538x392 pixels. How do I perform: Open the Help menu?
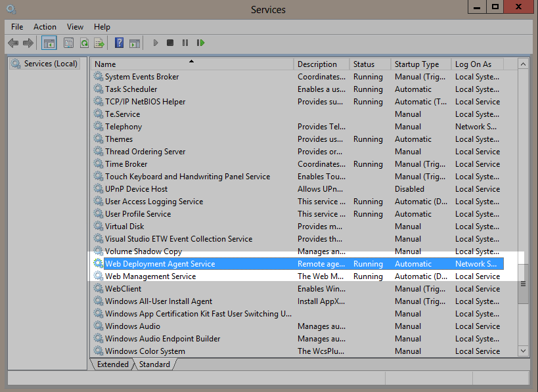[102, 27]
